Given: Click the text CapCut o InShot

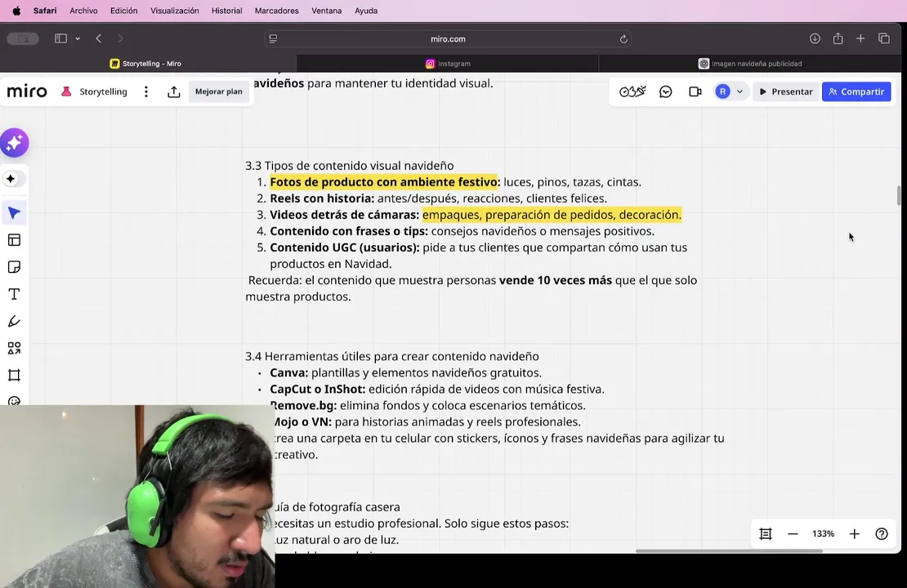Looking at the screenshot, I should click(318, 389).
